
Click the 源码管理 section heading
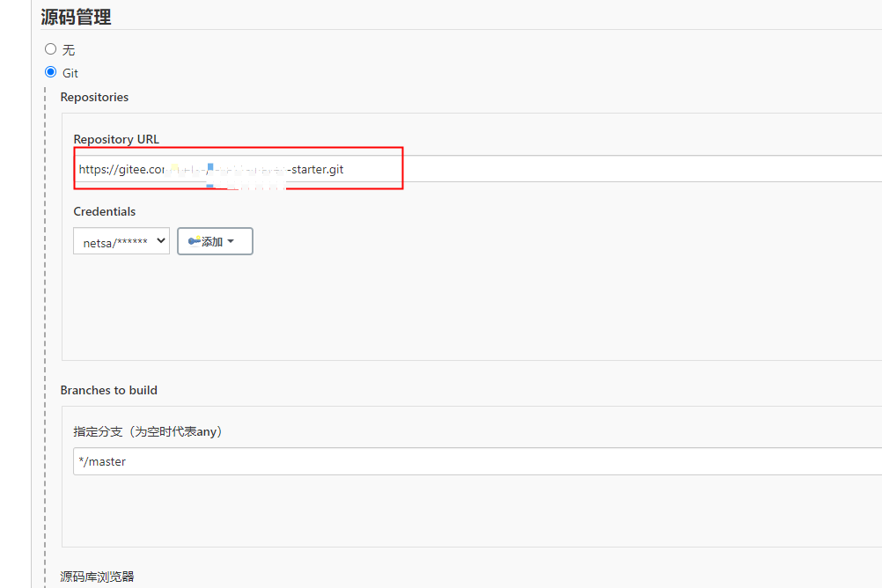click(76, 16)
